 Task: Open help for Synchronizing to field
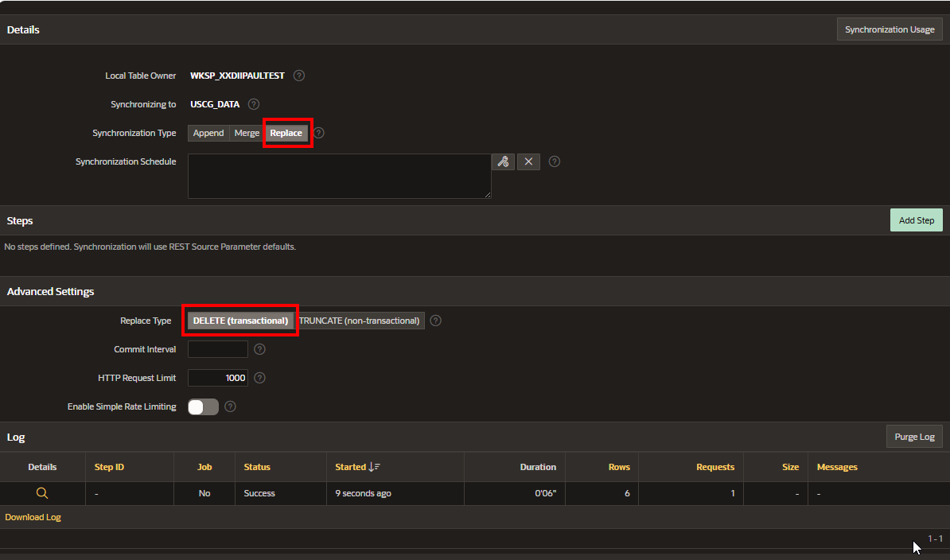[254, 104]
